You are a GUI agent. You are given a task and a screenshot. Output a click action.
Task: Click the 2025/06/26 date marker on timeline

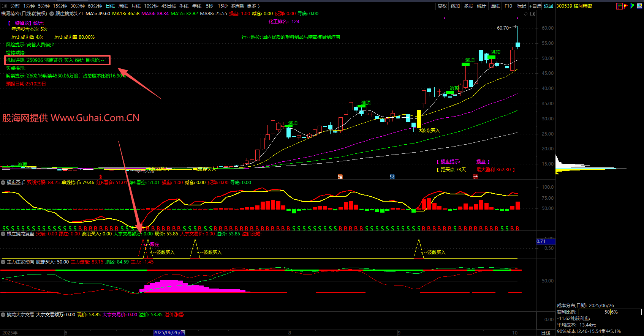(169, 333)
